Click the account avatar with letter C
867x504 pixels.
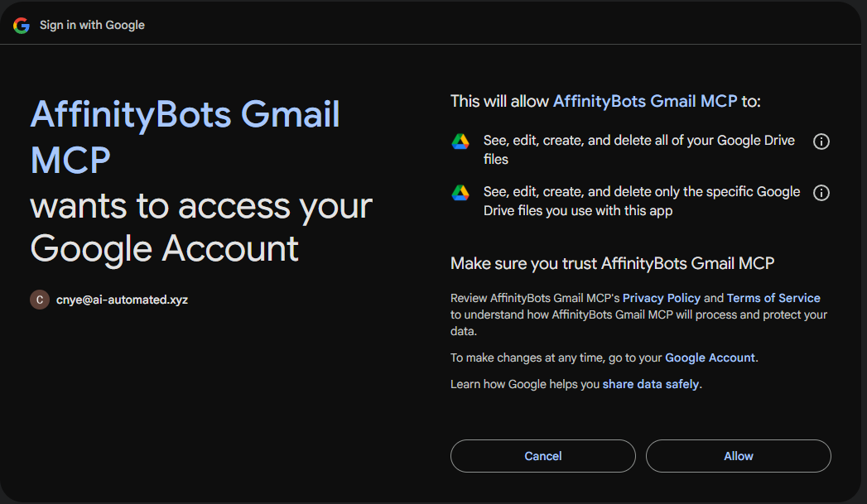click(x=40, y=300)
